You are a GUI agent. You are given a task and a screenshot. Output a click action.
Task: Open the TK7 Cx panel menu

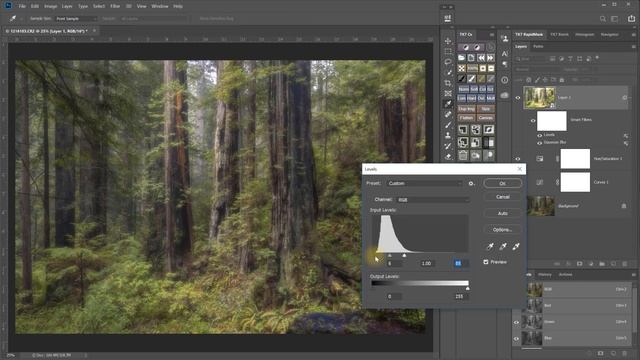pyautogui.click(x=492, y=35)
